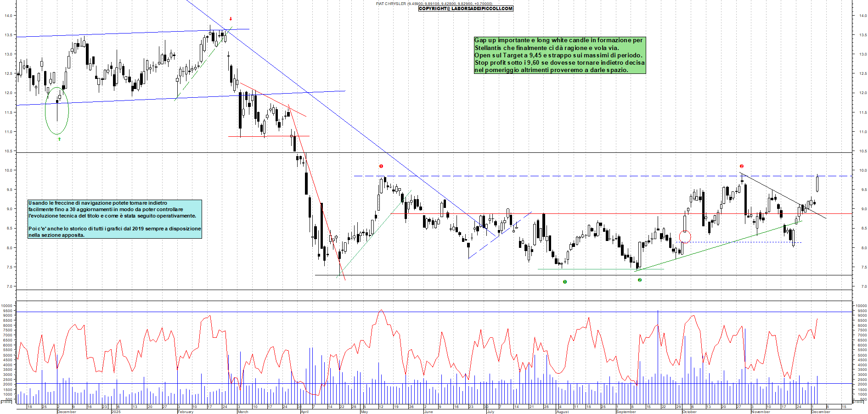Click the red numbered marker 2 near November peak
The height and width of the screenshot is (414, 868).
click(742, 165)
